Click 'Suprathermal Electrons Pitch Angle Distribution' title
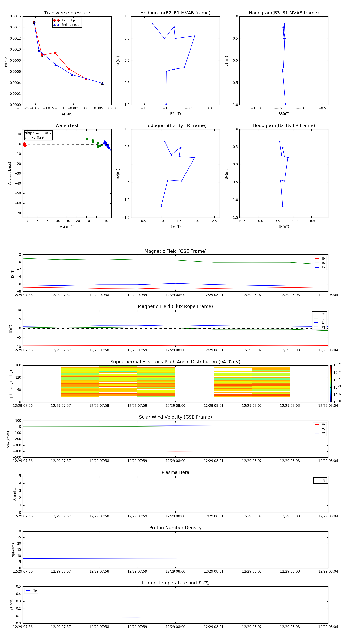Image resolution: width=351 pixels, height=644 pixels. pyautogui.click(x=175, y=362)
